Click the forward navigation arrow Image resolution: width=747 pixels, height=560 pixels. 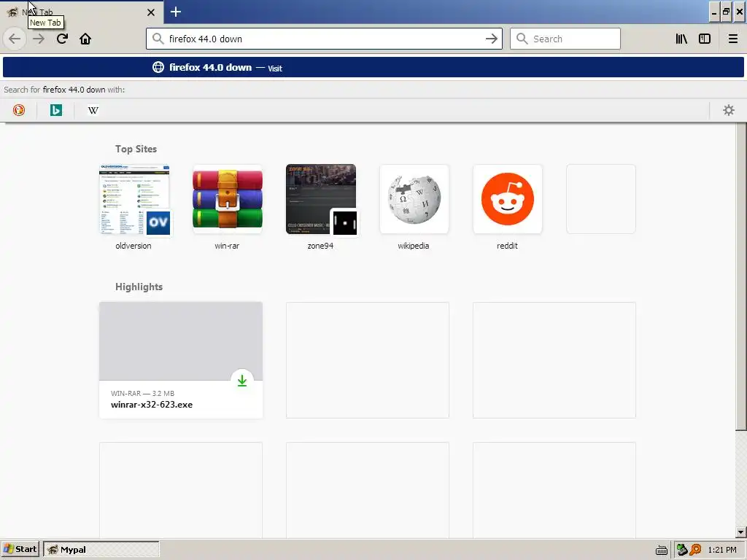point(39,39)
